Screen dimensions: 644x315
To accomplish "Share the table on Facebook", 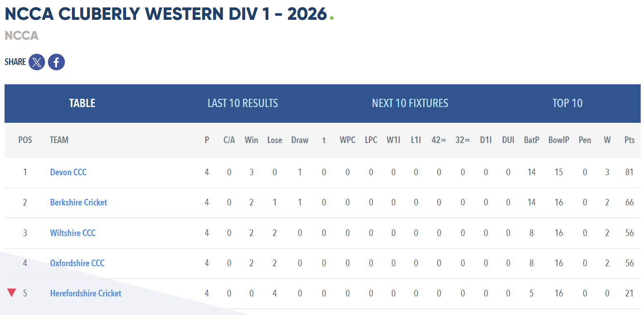I will coord(56,62).
